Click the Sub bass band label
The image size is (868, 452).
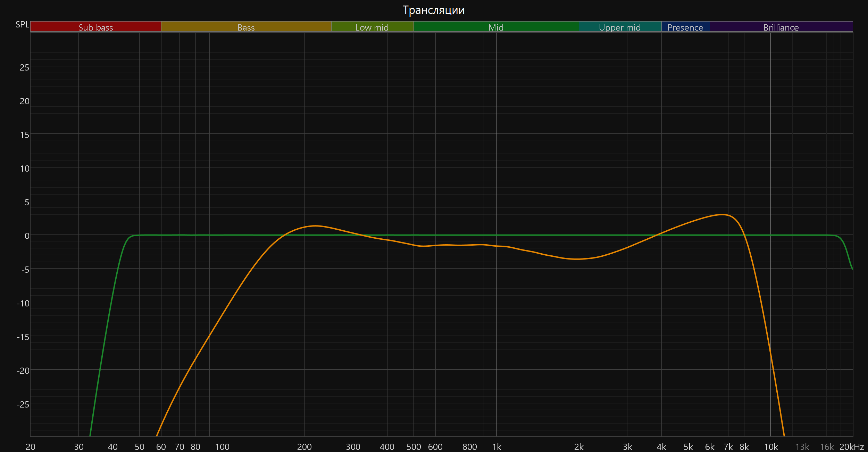(95, 27)
